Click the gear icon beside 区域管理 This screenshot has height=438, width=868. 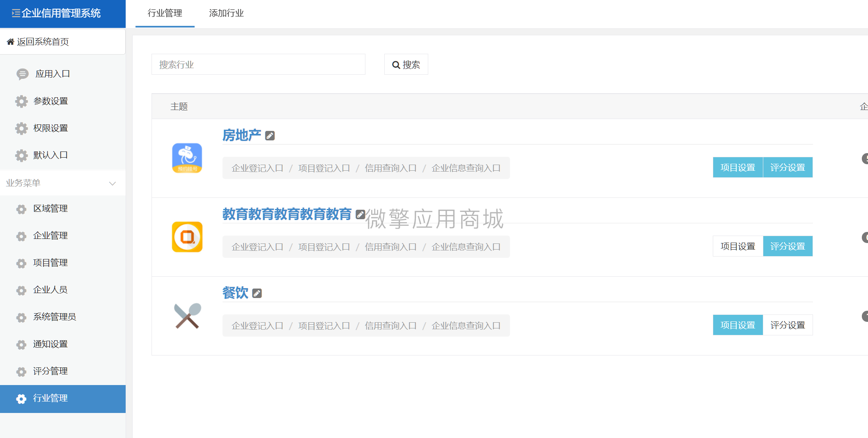click(21, 209)
